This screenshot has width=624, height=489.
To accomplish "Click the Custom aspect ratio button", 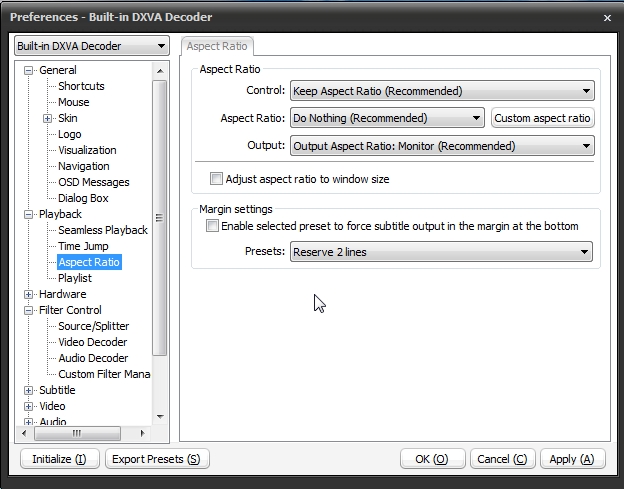I will click(x=543, y=118).
